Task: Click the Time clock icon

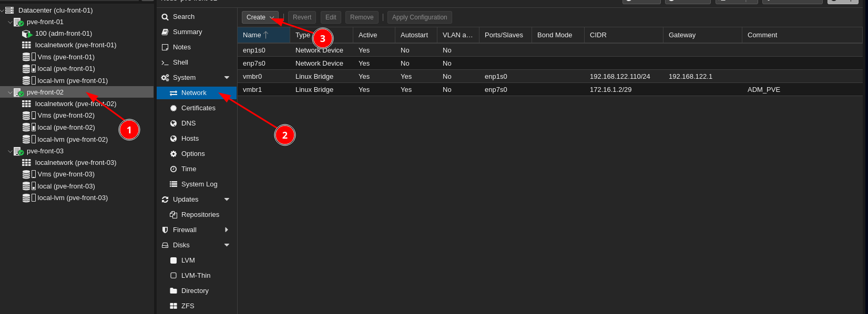Action: (x=173, y=169)
